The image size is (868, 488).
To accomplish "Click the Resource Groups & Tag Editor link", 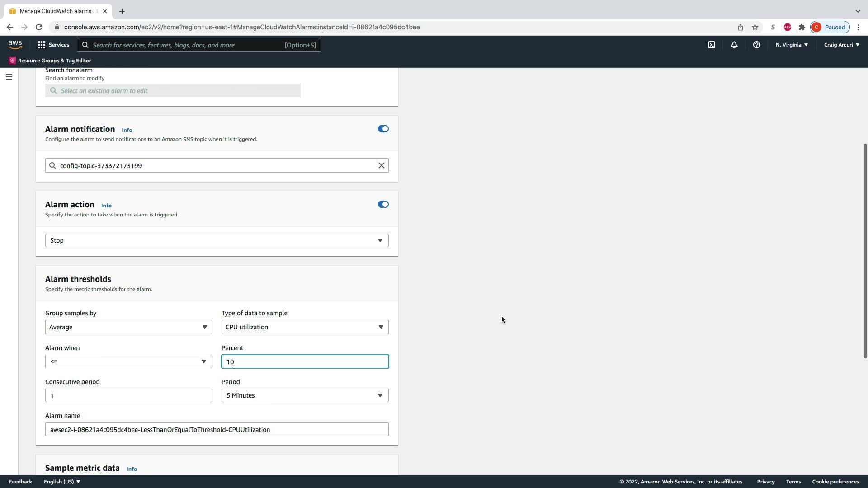I will (x=54, y=61).
